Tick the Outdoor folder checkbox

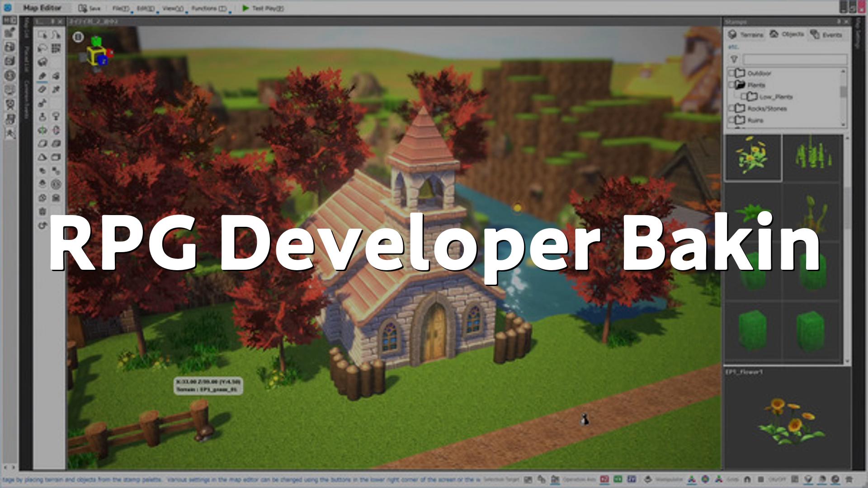[731, 73]
